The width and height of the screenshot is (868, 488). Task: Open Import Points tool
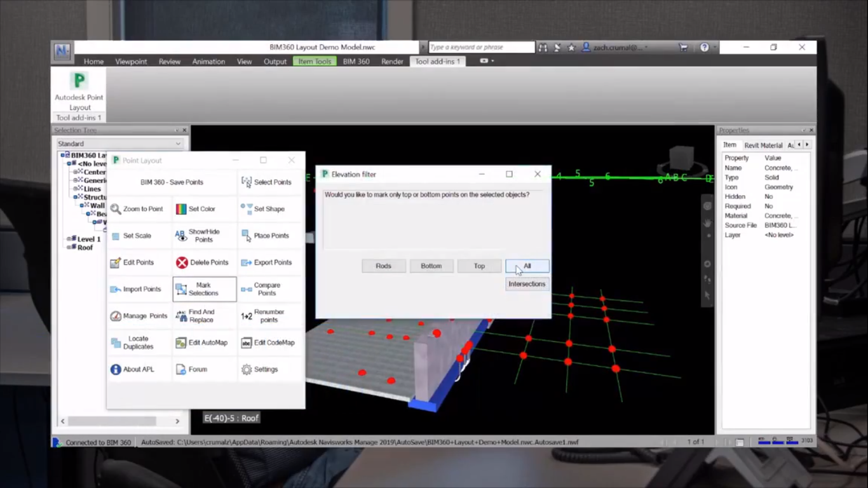(139, 289)
